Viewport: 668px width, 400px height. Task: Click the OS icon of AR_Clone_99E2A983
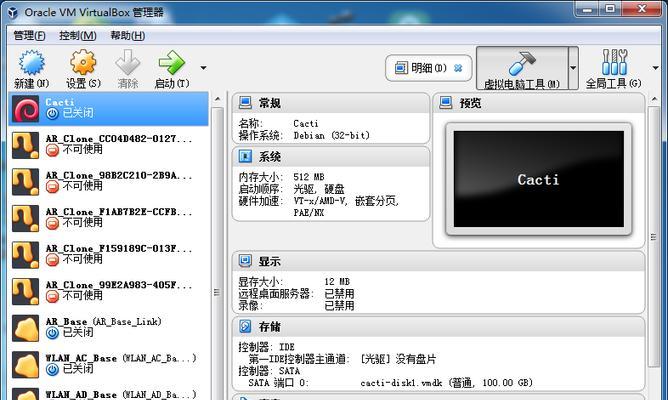[x=26, y=292]
